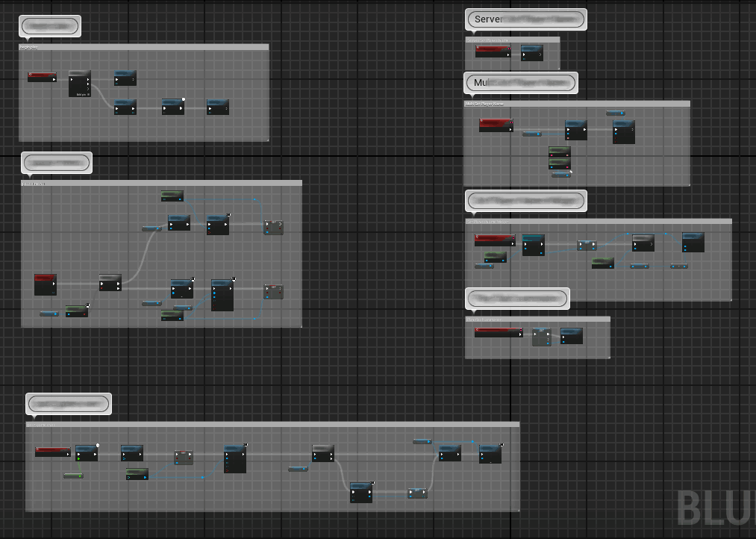This screenshot has width=756, height=539.
Task: Click the Sequence node in begin play group
Action: click(79, 84)
